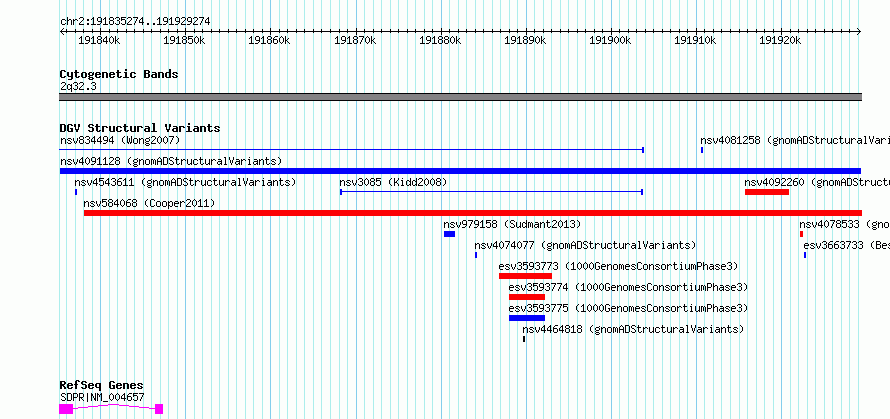Click the second magenta SDPR exon block
The height and width of the screenshot is (419, 890).
point(159,409)
